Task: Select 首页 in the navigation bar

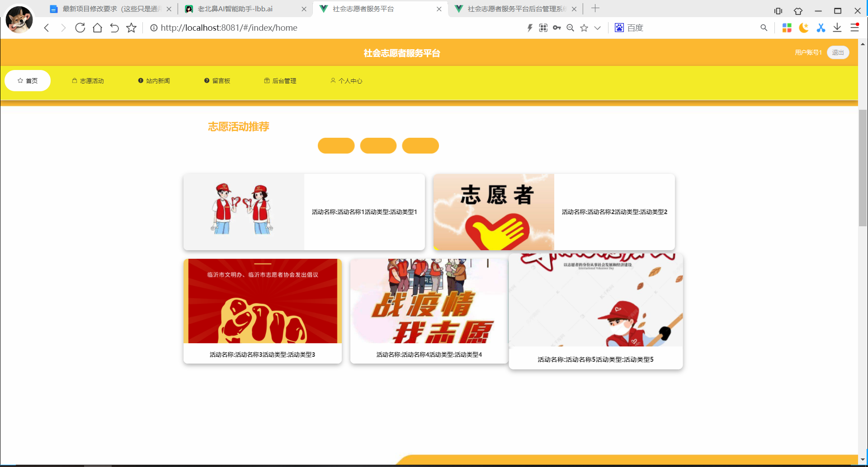Action: coord(28,81)
